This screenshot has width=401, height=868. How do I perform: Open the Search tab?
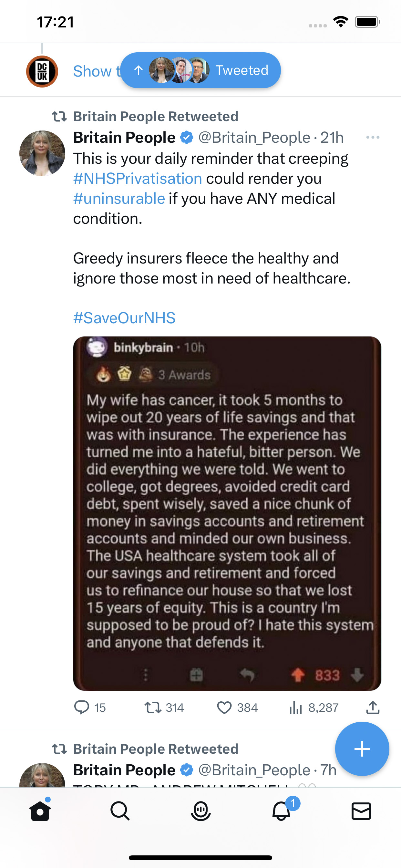(120, 811)
